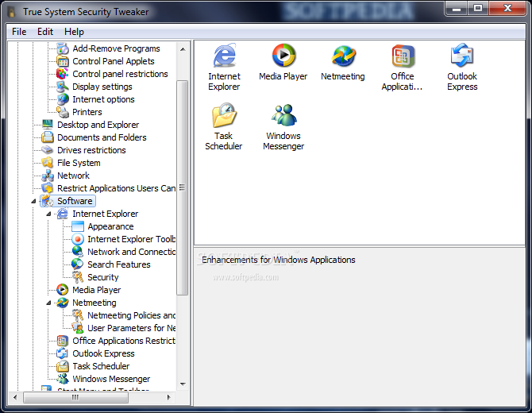The height and width of the screenshot is (413, 532).
Task: Select Appearance under Internet Explorer
Action: click(110, 226)
